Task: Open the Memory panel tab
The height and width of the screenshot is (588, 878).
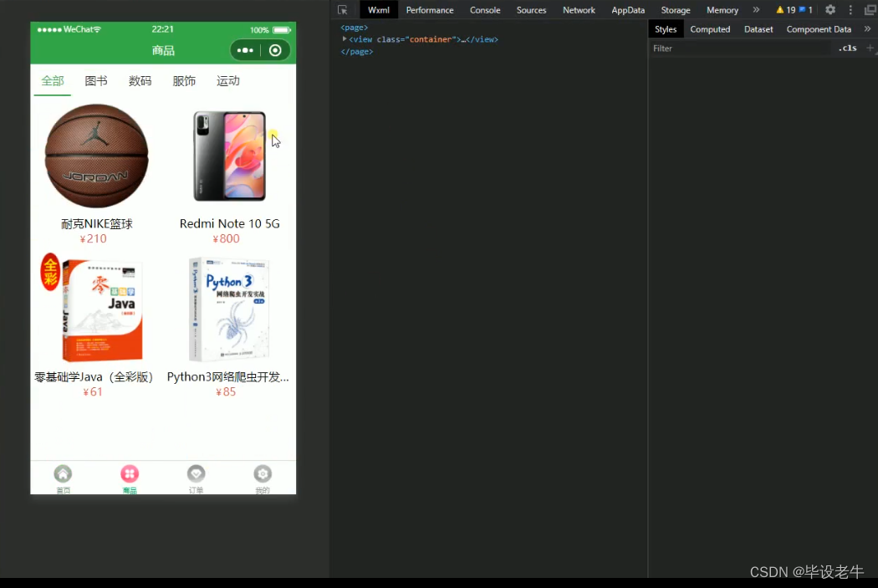Action: [x=722, y=10]
